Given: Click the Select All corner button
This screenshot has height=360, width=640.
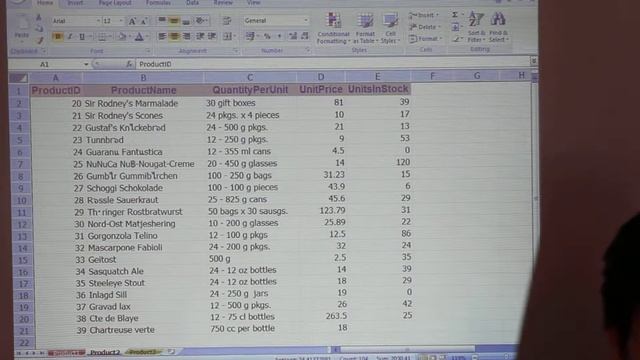Looking at the screenshot, I should tap(19, 78).
